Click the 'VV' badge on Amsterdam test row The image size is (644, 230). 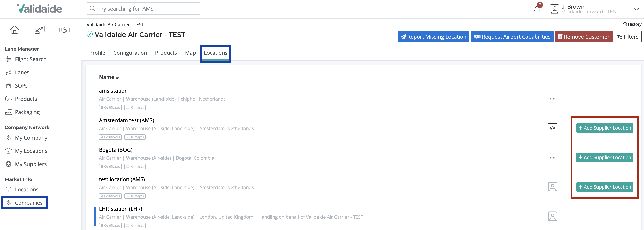click(552, 128)
